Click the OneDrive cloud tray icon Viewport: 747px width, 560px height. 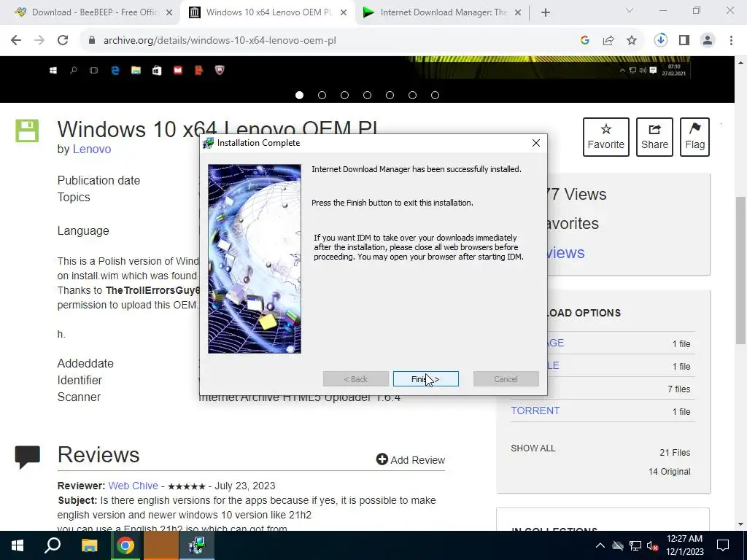618,545
